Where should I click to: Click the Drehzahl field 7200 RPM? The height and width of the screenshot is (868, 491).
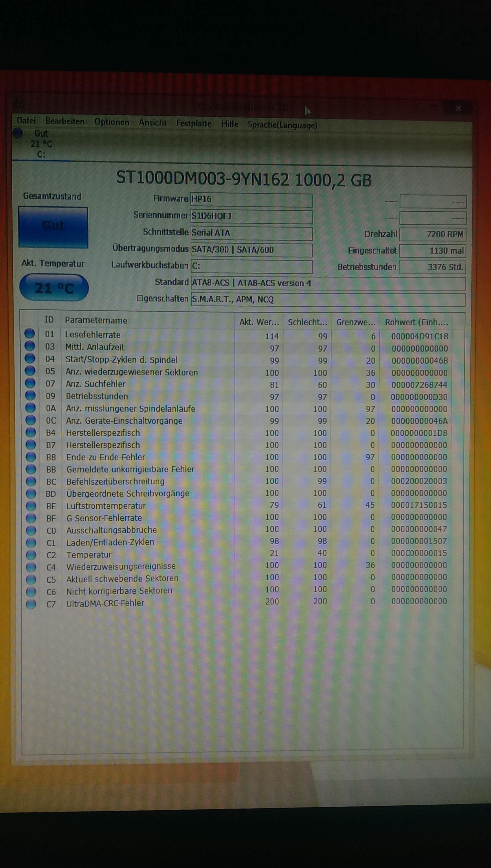(x=433, y=234)
